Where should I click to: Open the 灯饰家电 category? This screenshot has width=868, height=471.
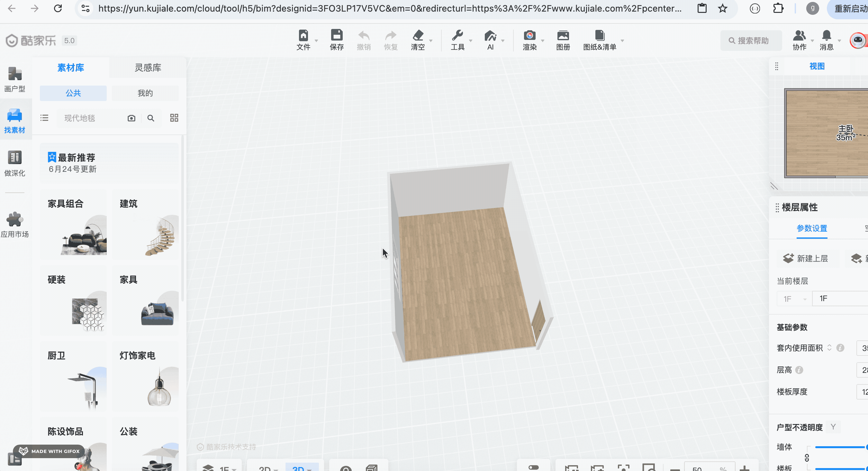(145, 376)
